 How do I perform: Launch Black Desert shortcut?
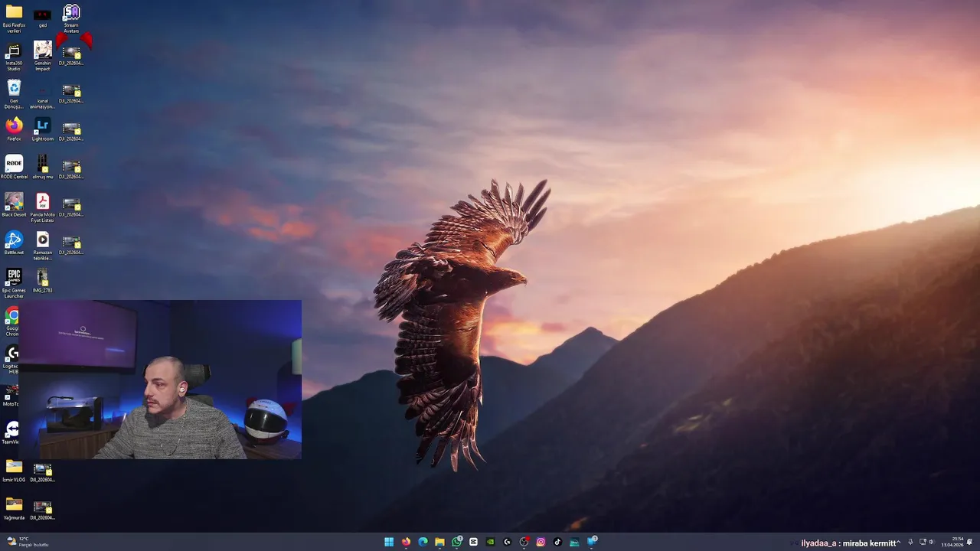[14, 205]
